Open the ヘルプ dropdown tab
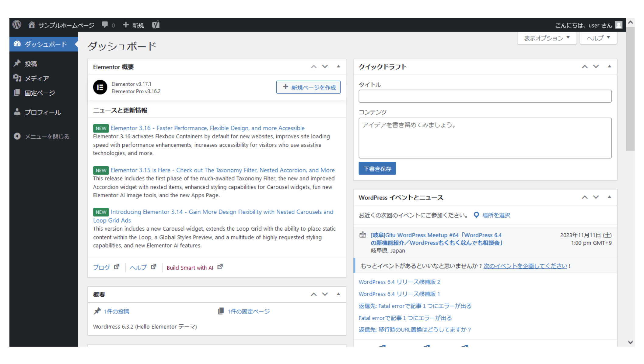 click(598, 38)
